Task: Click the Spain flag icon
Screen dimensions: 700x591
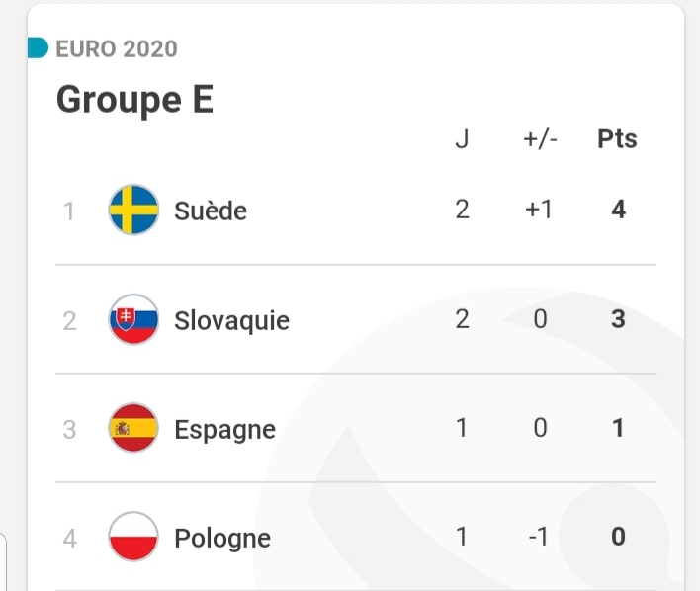Action: pos(133,429)
